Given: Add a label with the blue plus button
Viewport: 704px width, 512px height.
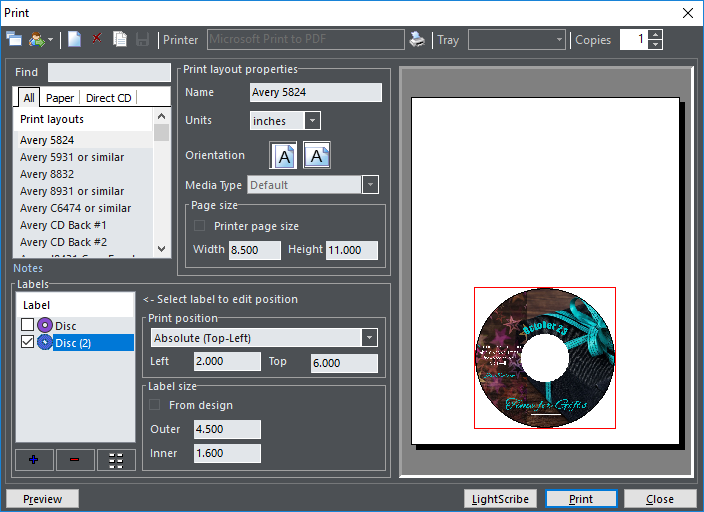Looking at the screenshot, I should (x=34, y=459).
